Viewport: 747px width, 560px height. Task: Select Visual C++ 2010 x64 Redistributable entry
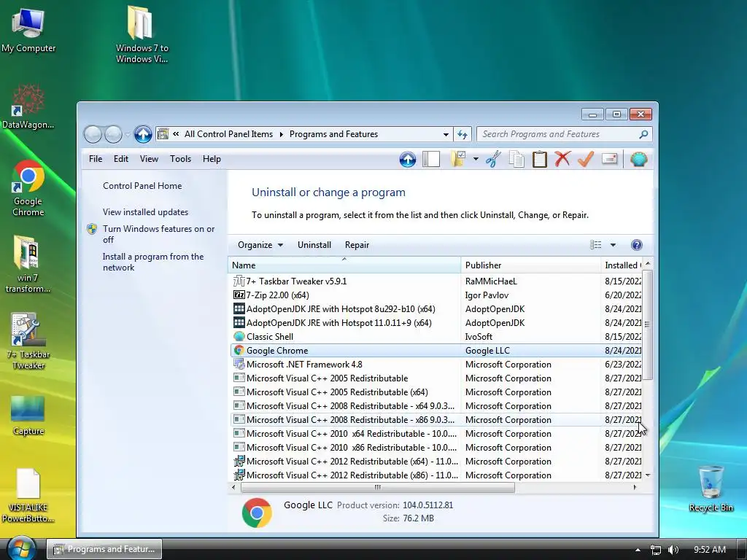point(436,434)
